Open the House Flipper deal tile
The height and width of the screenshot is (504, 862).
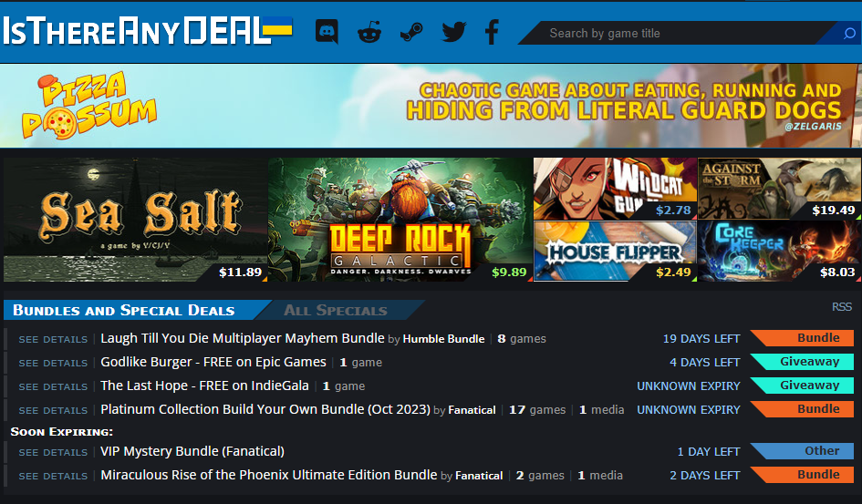[615, 252]
